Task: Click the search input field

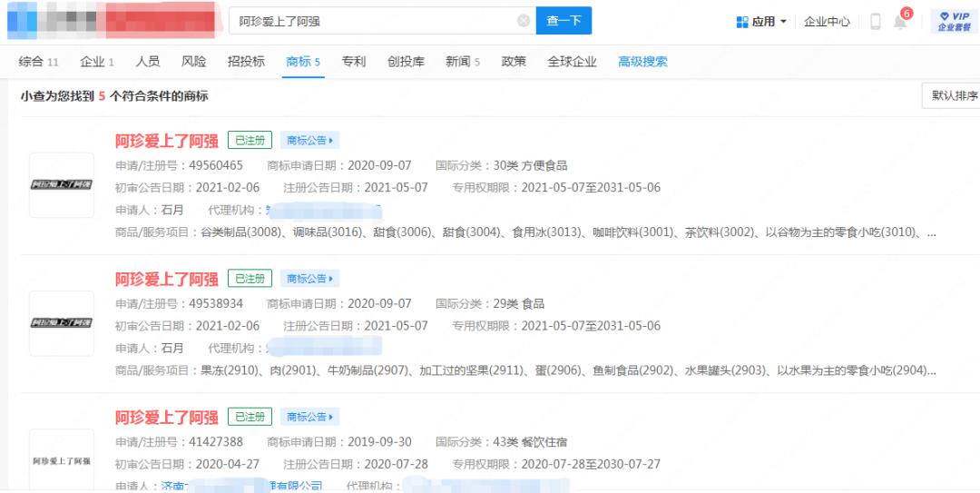Action: point(372,21)
